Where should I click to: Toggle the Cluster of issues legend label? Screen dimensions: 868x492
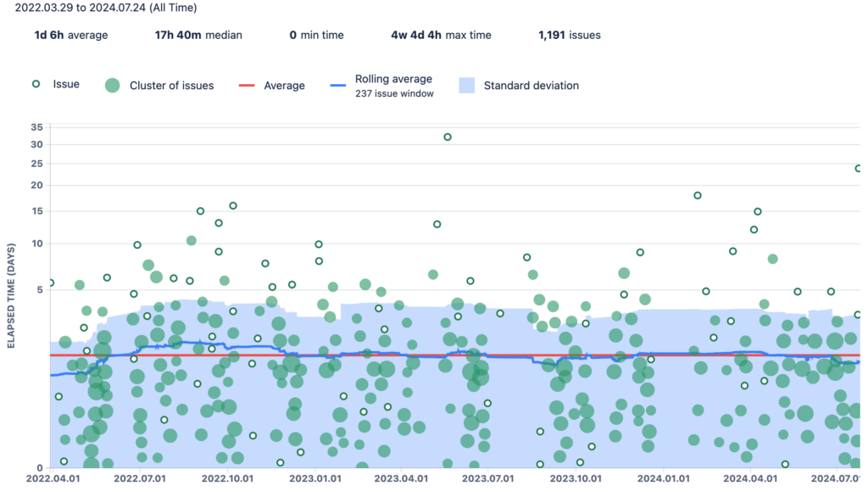click(x=171, y=85)
